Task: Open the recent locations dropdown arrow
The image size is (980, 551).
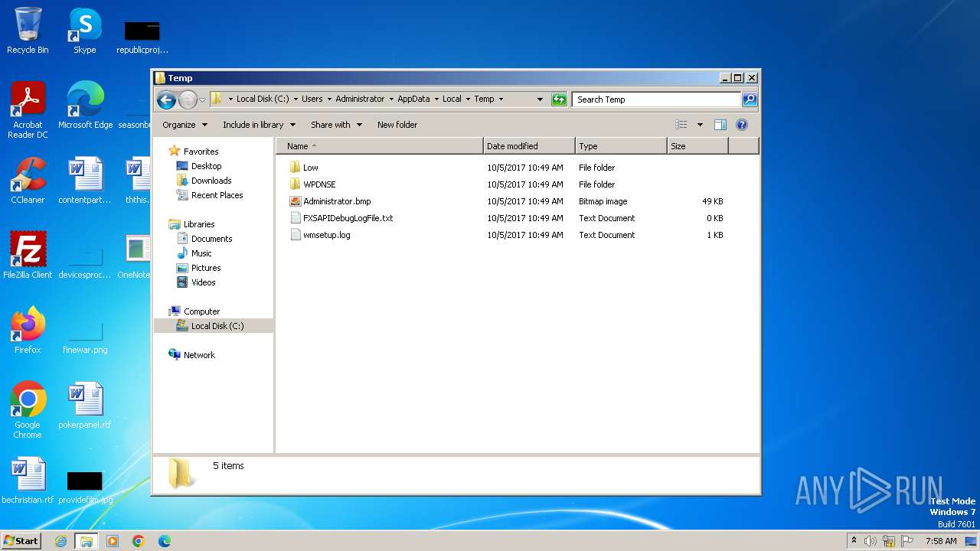Action: (x=202, y=100)
